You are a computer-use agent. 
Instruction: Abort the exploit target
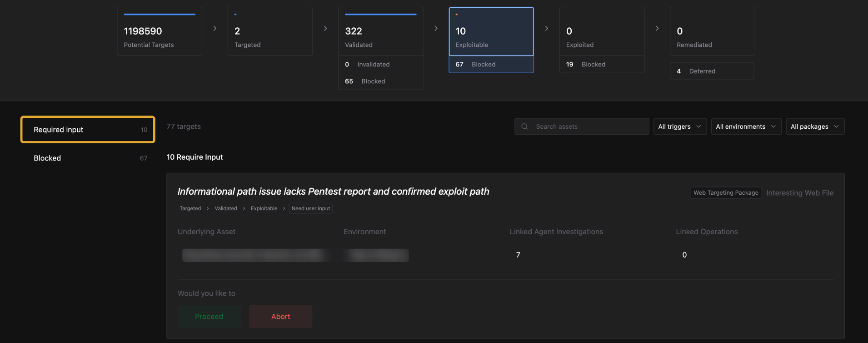(280, 317)
